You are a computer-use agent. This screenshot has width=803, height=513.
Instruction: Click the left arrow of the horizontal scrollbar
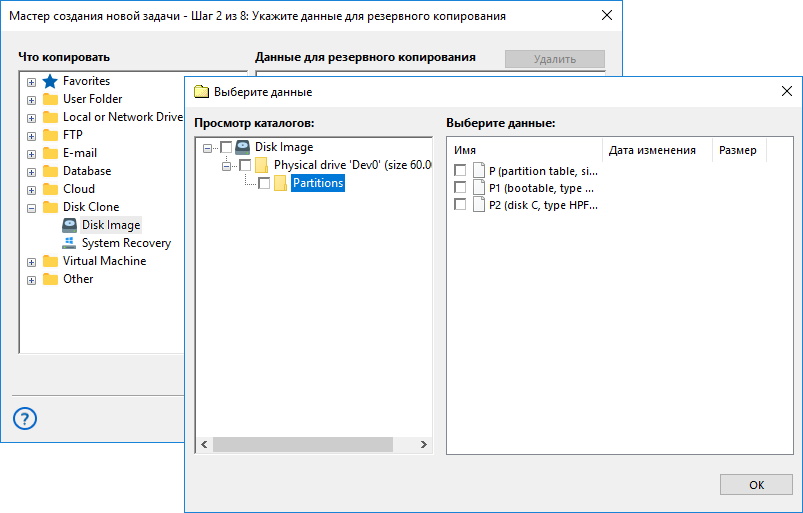click(x=204, y=444)
